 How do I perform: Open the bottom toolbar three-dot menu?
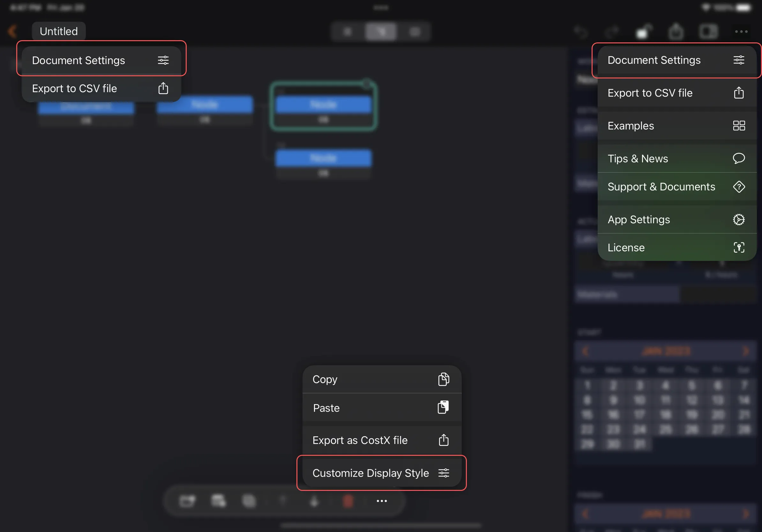tap(382, 501)
